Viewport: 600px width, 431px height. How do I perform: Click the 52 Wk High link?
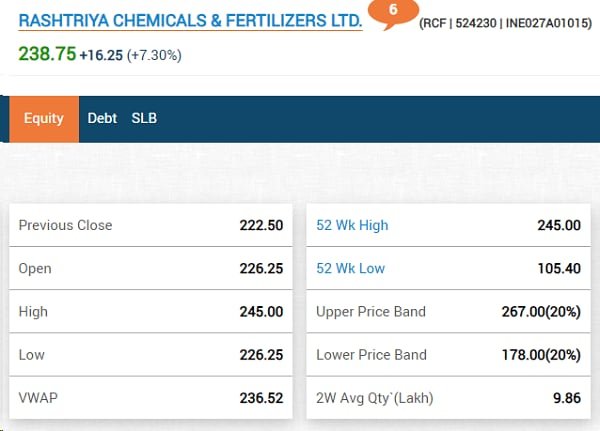(352, 225)
